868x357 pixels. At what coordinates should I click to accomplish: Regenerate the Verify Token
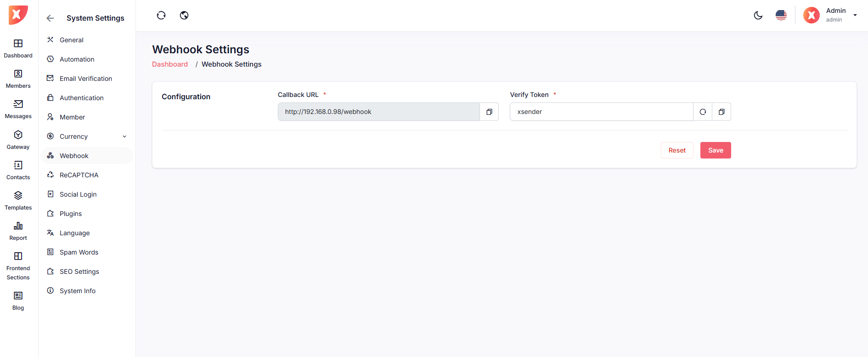[x=702, y=112]
